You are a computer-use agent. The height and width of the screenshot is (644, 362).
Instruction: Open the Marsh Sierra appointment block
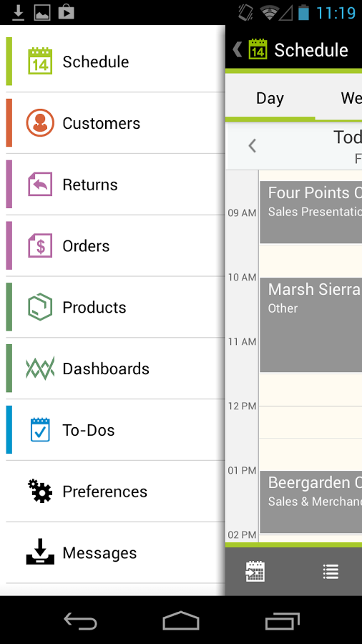311,325
